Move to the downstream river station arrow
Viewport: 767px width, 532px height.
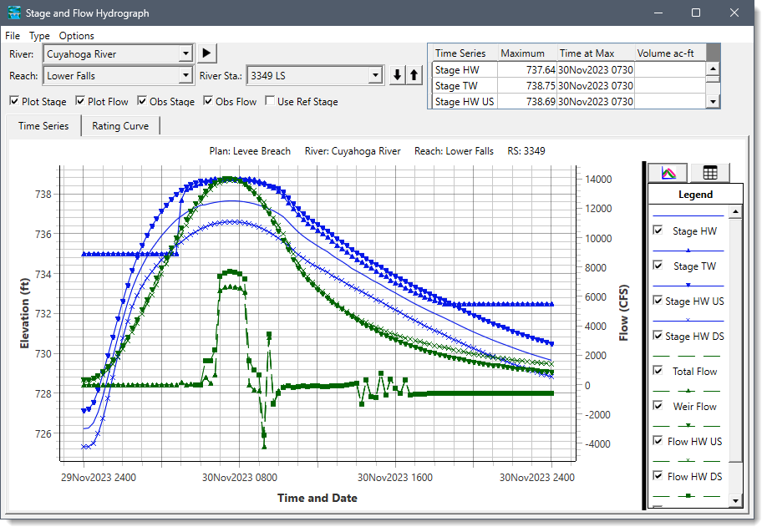click(397, 75)
